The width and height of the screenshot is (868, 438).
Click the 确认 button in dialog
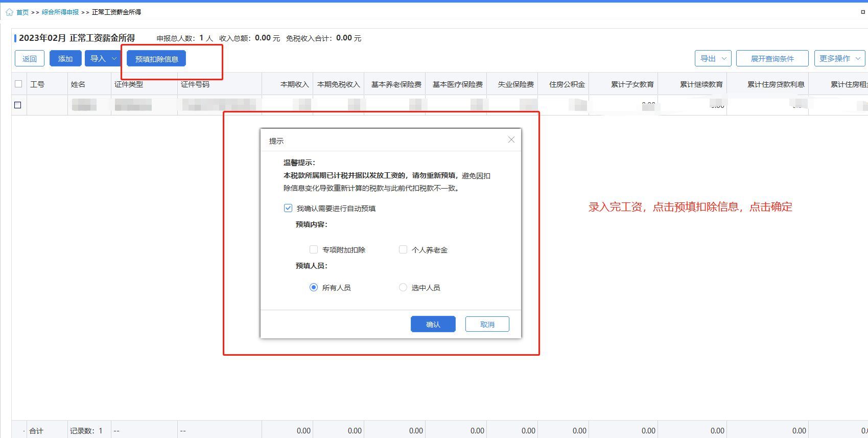point(433,324)
